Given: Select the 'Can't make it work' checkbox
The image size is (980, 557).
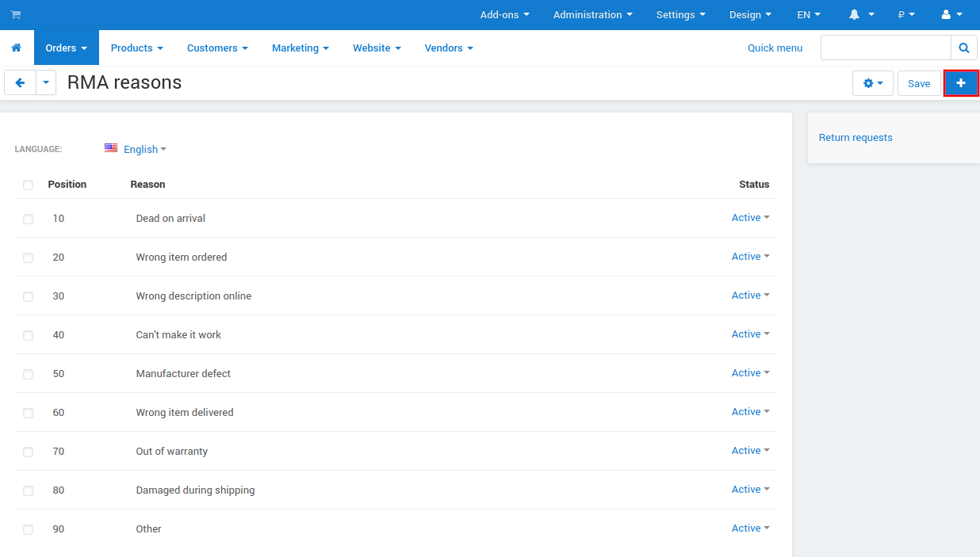Looking at the screenshot, I should tap(29, 335).
